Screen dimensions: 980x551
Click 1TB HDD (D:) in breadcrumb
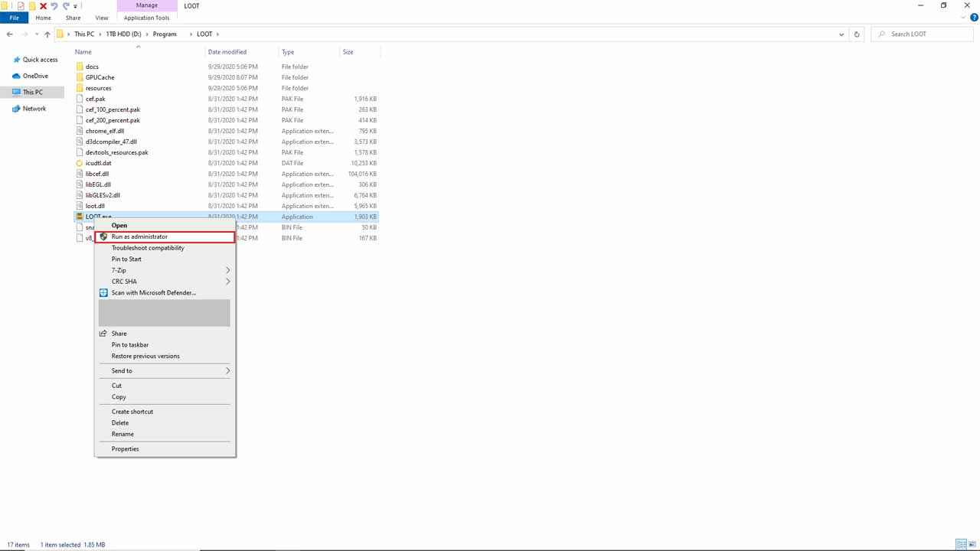click(x=124, y=34)
